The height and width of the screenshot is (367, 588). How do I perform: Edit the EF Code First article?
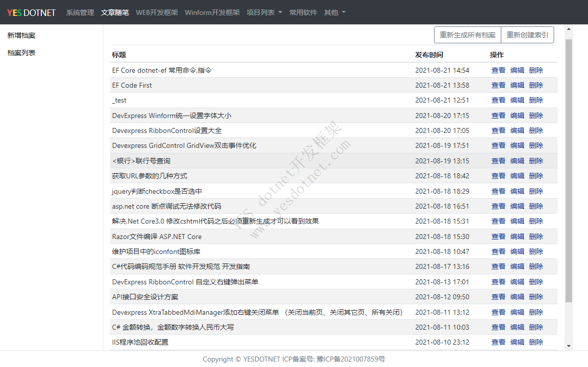(x=517, y=85)
